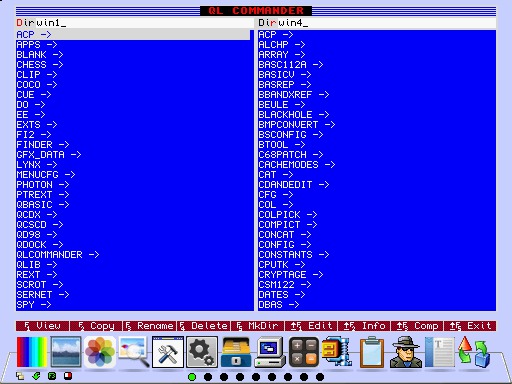This screenshot has height=384, width=512.
Task: Open the gears settings icon in dock
Action: click(202, 352)
